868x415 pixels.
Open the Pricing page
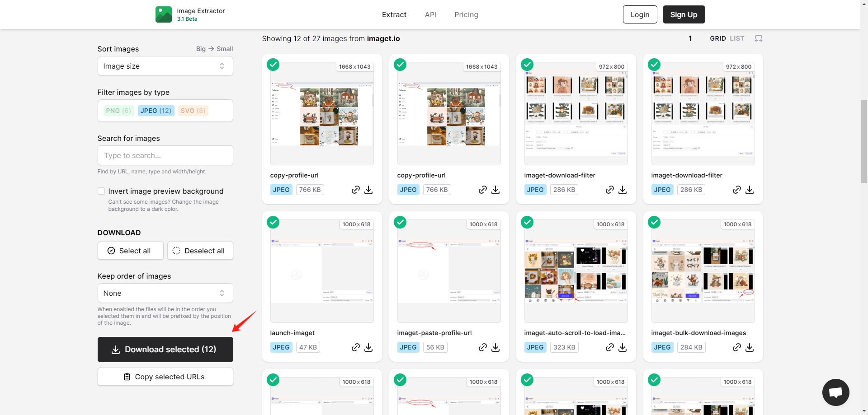point(466,14)
